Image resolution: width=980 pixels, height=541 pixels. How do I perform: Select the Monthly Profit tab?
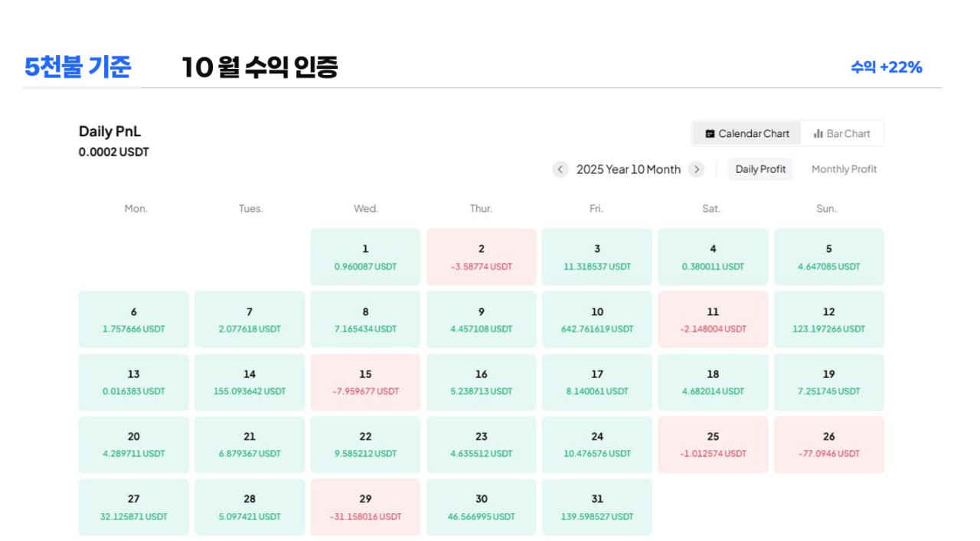coord(844,169)
